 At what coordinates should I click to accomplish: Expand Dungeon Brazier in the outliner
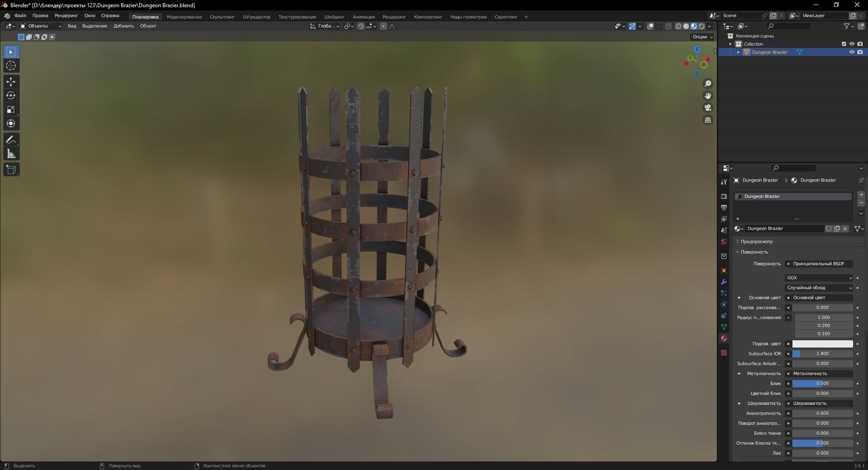coord(738,52)
